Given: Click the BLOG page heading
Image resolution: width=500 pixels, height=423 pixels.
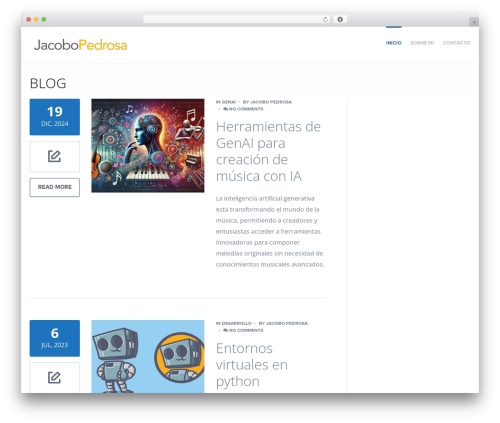Looking at the screenshot, I should coord(48,83).
